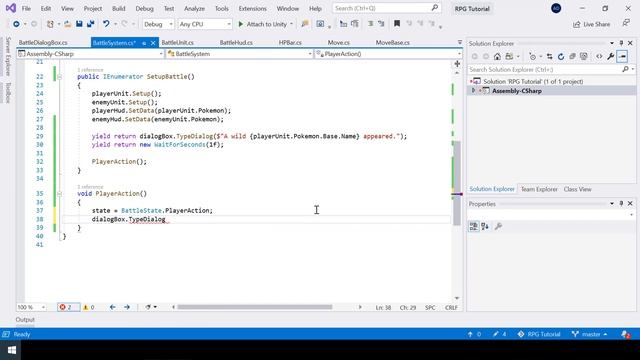The width and height of the screenshot is (640, 360).
Task: Open the Debug menu
Action: click(144, 9)
